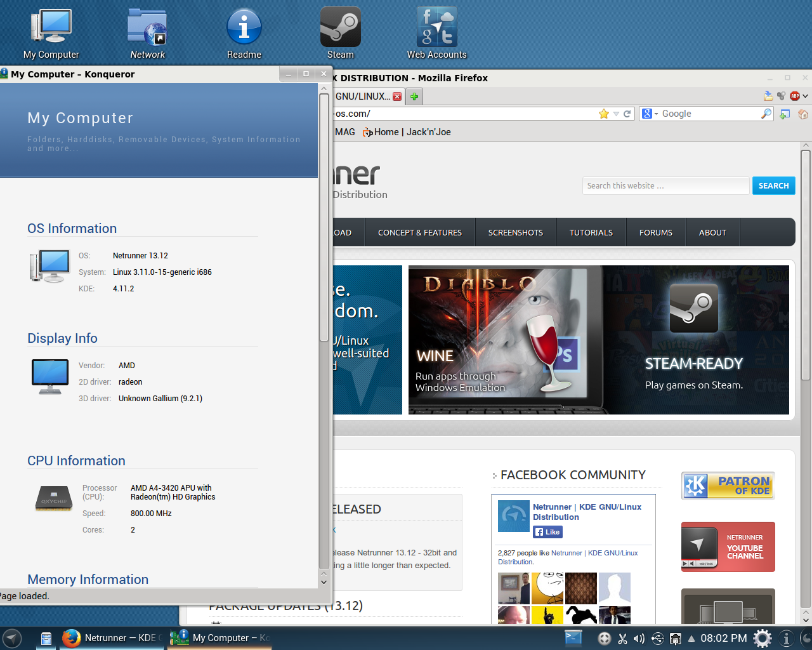The width and height of the screenshot is (812, 650).
Task: Open the Adblock Plus icon in Firefox
Action: coord(795,96)
